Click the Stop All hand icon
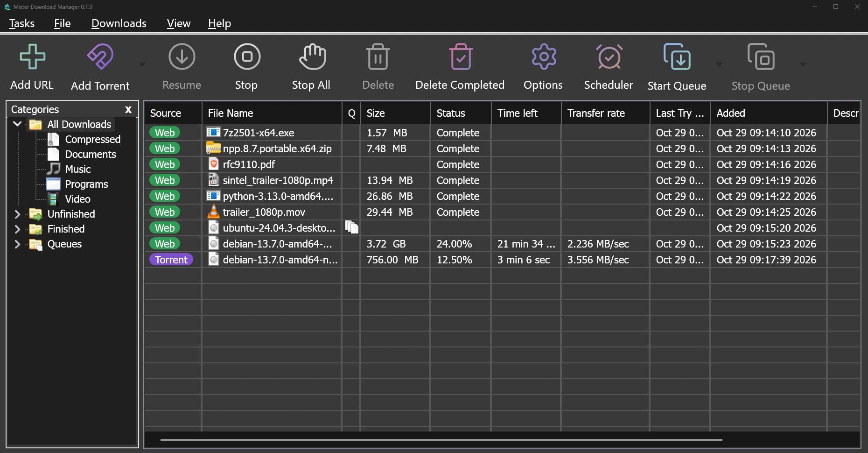868x453 pixels. click(312, 57)
